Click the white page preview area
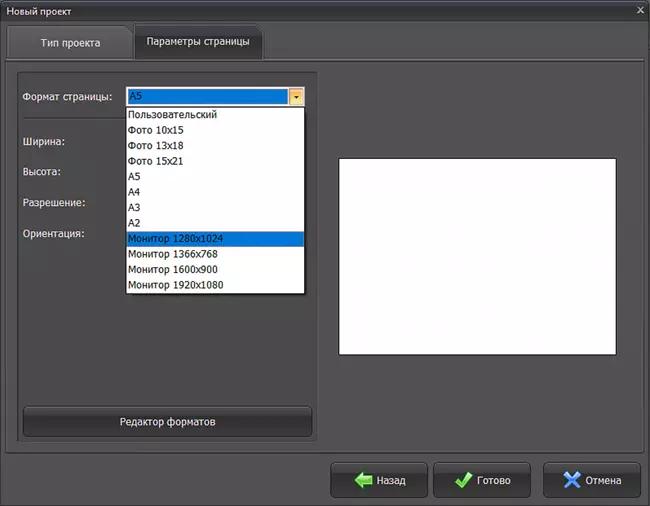The width and height of the screenshot is (650, 506). (477, 257)
